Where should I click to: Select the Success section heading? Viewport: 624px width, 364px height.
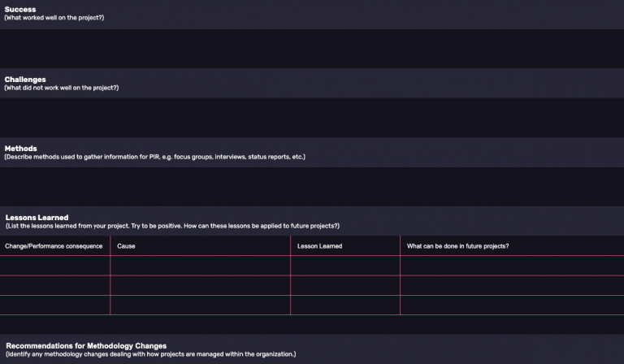tap(20, 10)
